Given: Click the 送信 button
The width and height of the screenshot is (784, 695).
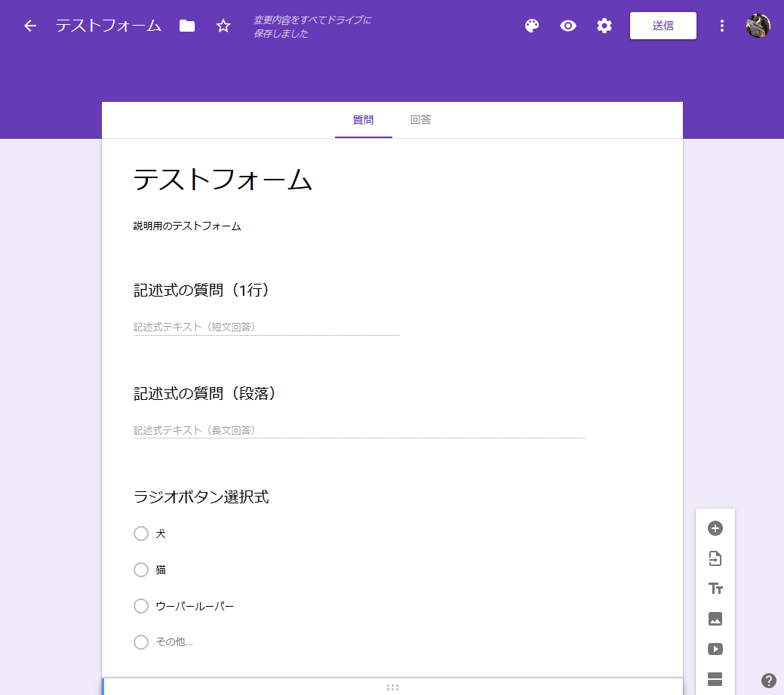Looking at the screenshot, I should (663, 25).
